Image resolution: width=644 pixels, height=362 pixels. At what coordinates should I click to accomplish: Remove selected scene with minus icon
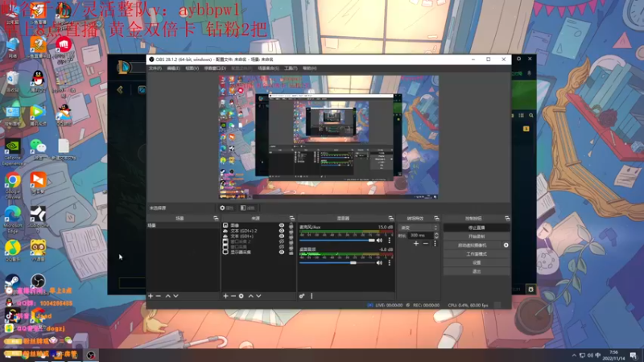158,296
